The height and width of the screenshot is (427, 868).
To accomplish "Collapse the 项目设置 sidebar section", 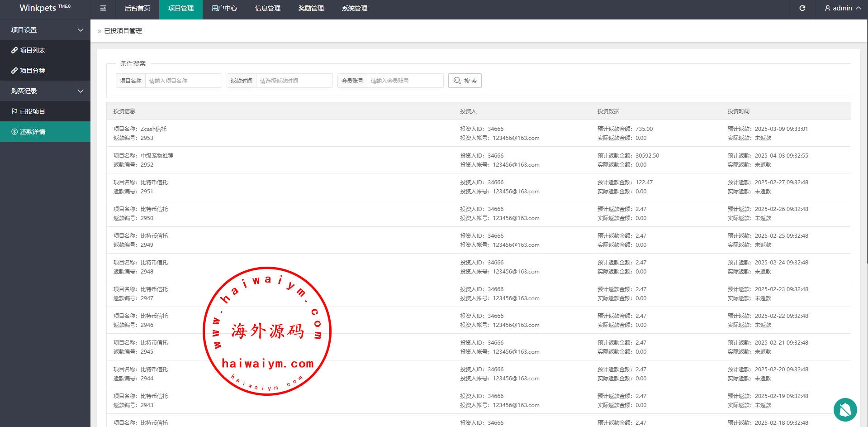I will point(81,30).
